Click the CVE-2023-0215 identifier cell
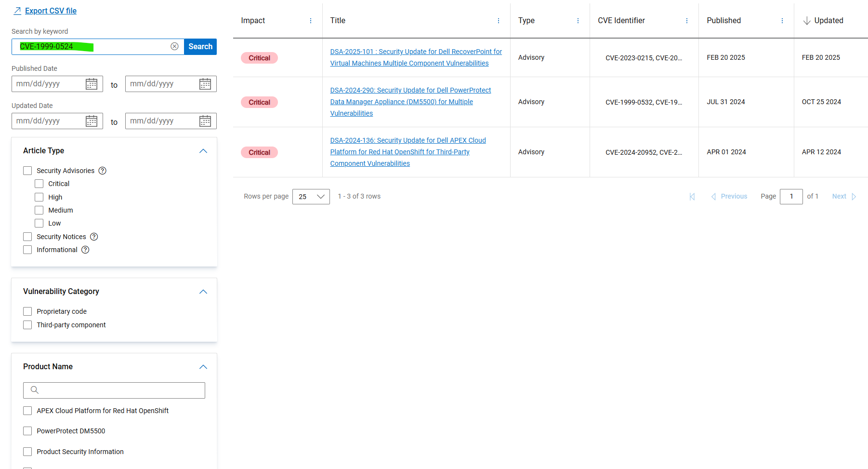 pos(644,58)
